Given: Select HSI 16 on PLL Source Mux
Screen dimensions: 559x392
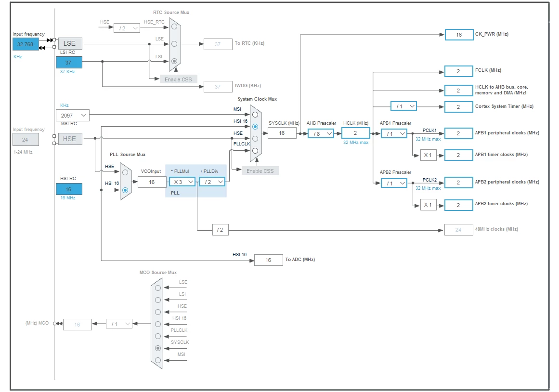Looking at the screenshot, I should click(125, 190).
